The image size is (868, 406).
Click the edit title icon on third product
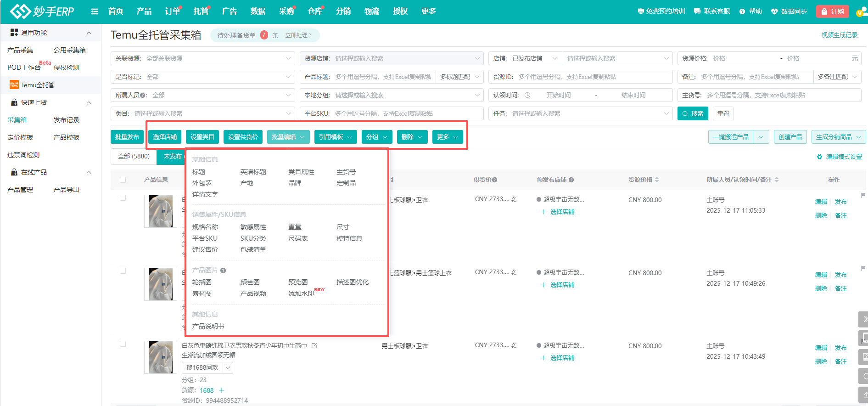click(314, 346)
